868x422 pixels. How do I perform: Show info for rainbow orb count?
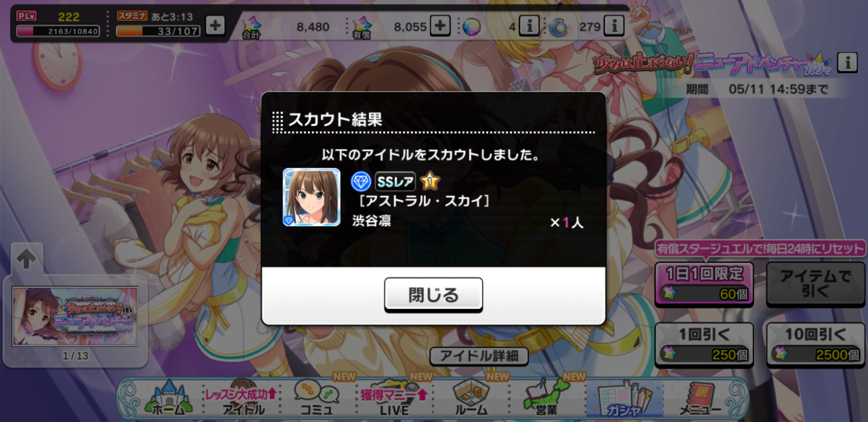click(529, 26)
